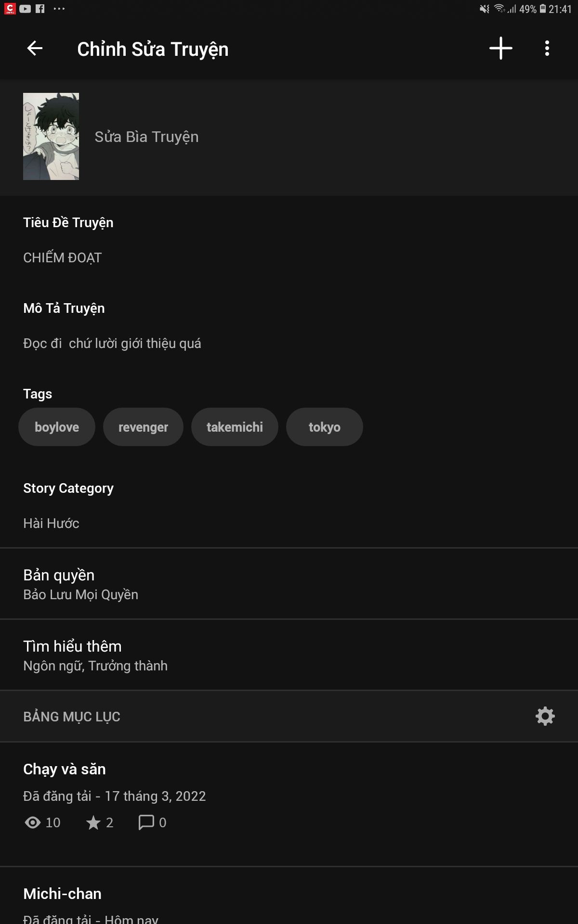Tap the votes star icon on Chạy và săn
Viewport: 578px width, 924px height.
(x=93, y=822)
